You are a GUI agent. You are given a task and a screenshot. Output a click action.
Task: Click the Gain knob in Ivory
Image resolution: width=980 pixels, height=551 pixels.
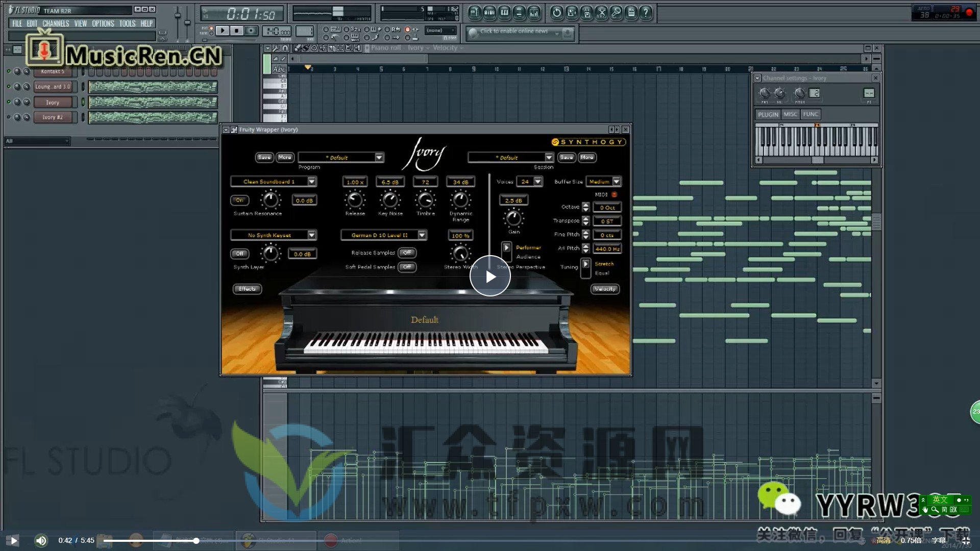click(x=513, y=218)
